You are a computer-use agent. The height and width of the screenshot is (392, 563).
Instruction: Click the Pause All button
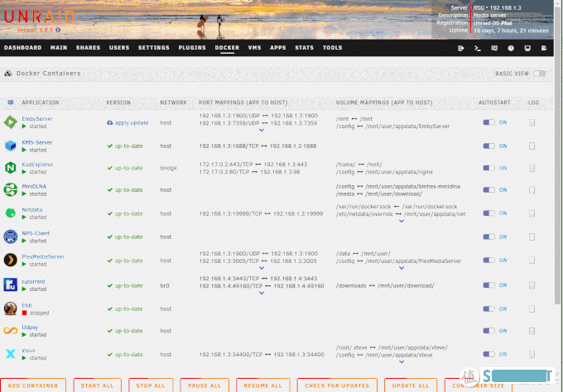205,385
